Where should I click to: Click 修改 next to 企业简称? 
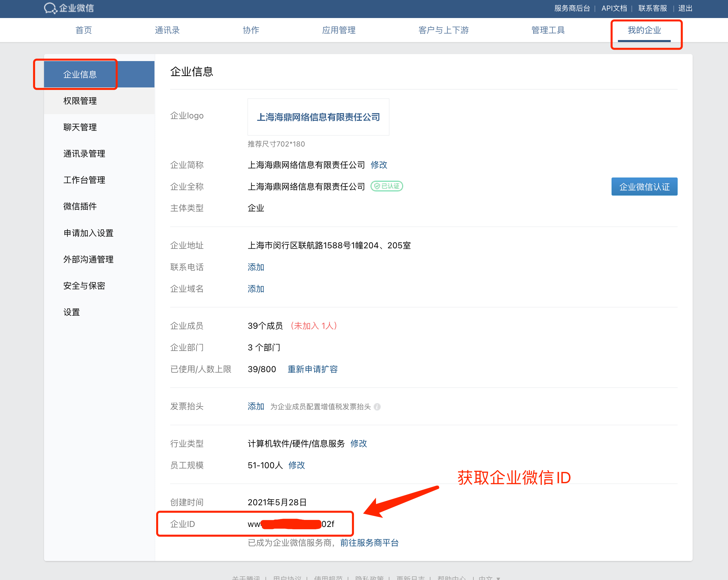pyautogui.click(x=379, y=165)
